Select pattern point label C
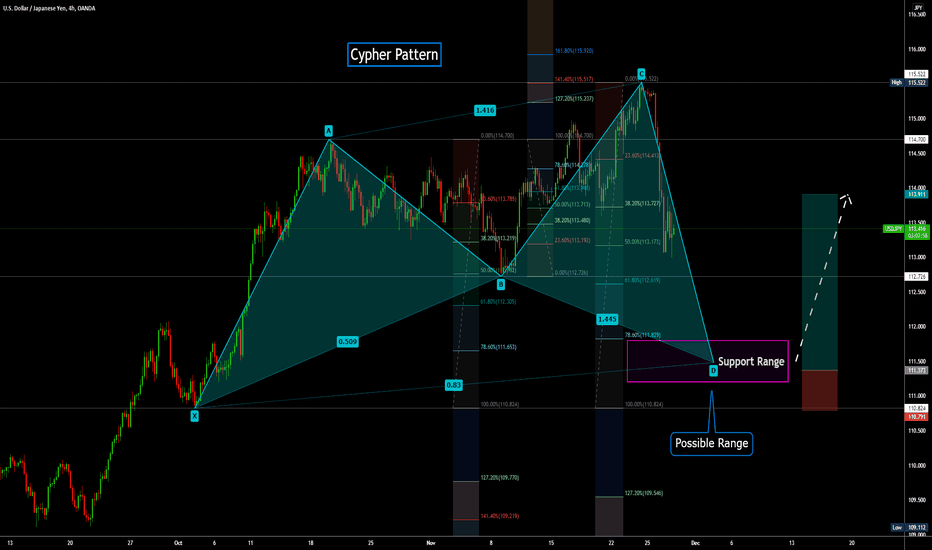This screenshot has width=932, height=550. [641, 74]
